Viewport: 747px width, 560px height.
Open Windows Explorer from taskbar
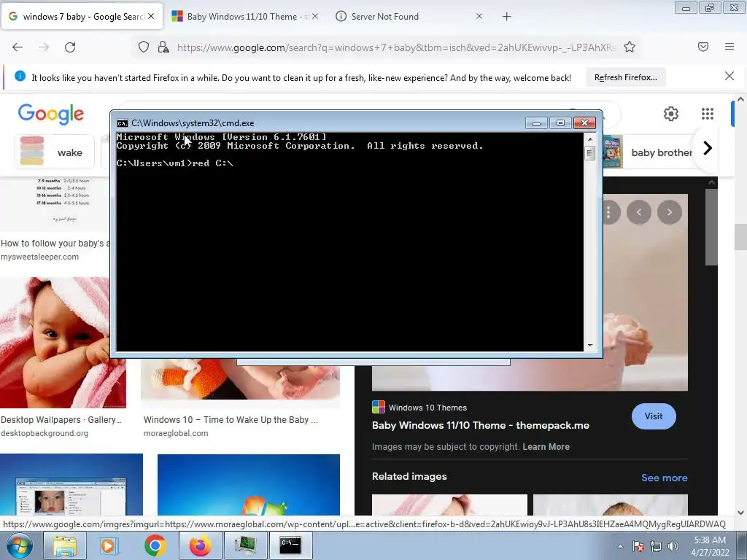coord(64,545)
